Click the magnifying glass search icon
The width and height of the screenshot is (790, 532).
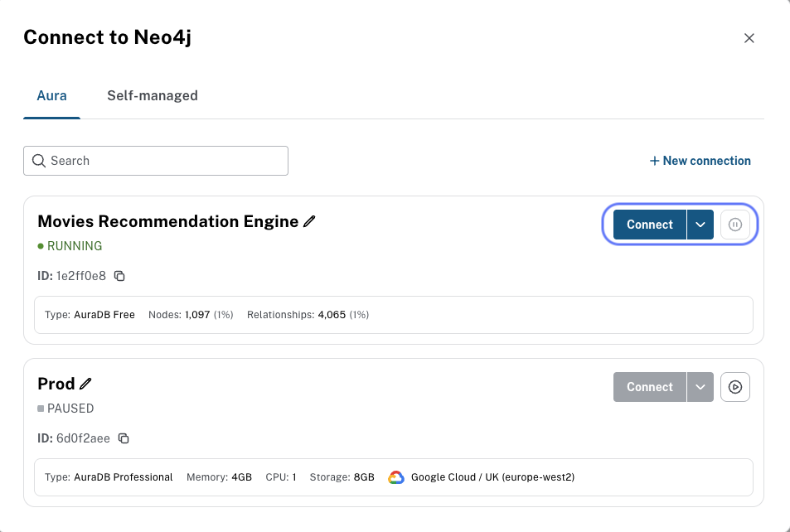coord(39,160)
